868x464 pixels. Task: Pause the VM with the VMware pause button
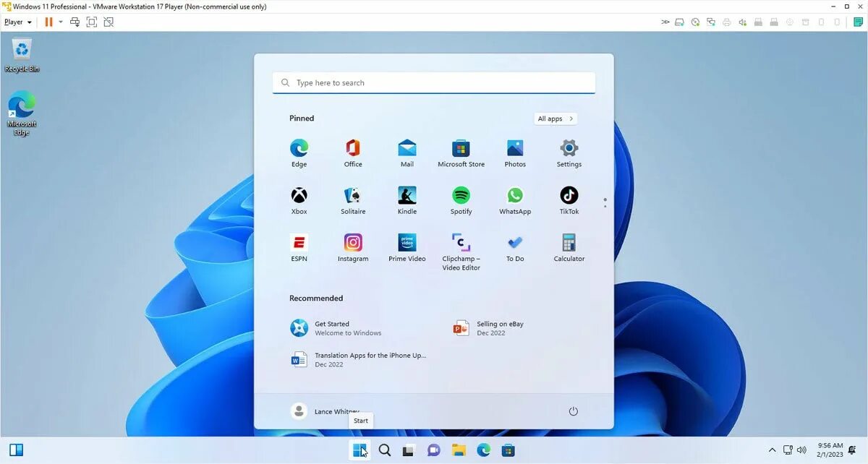(x=48, y=22)
